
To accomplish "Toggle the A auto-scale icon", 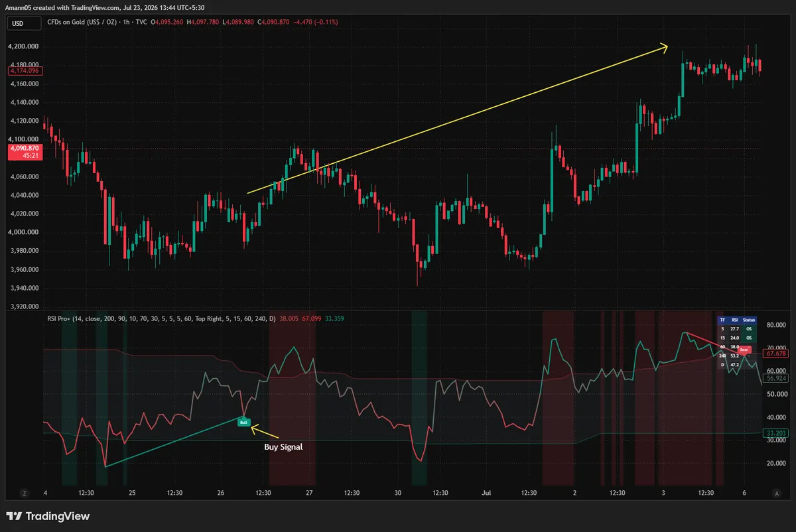I will [777, 493].
